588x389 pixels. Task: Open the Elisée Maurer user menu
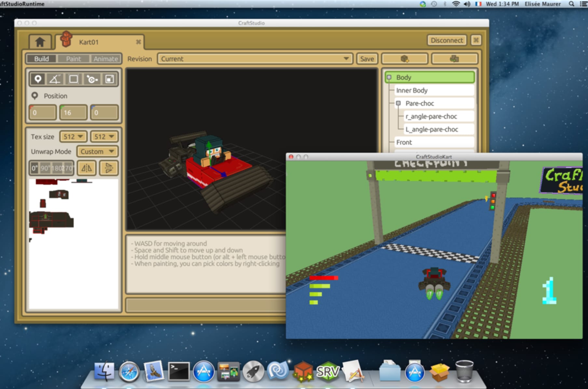[x=542, y=4]
